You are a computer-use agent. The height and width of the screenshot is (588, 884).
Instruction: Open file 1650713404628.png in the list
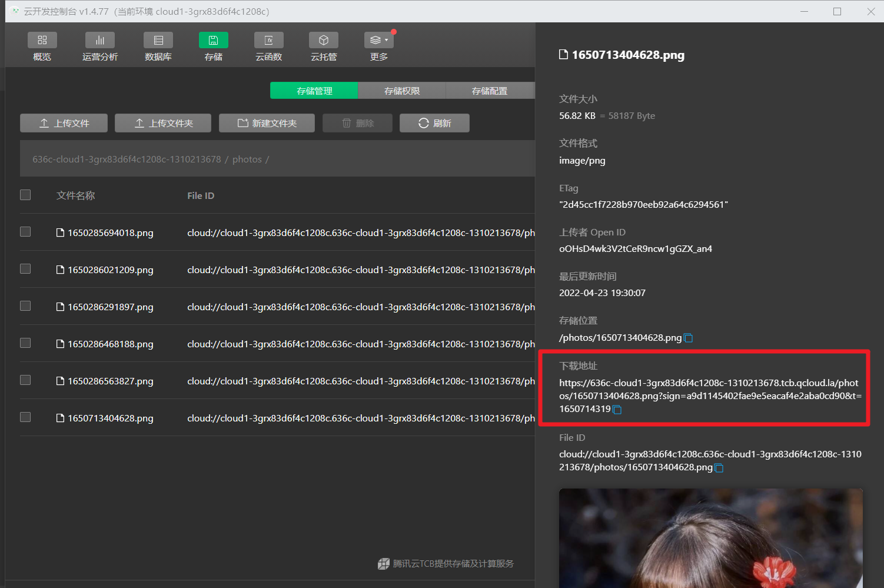pyautogui.click(x=110, y=418)
